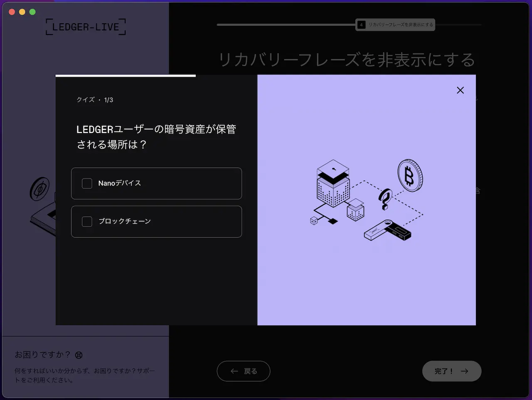Click the question mark illustration icon
This screenshot has width=532, height=400.
click(385, 199)
